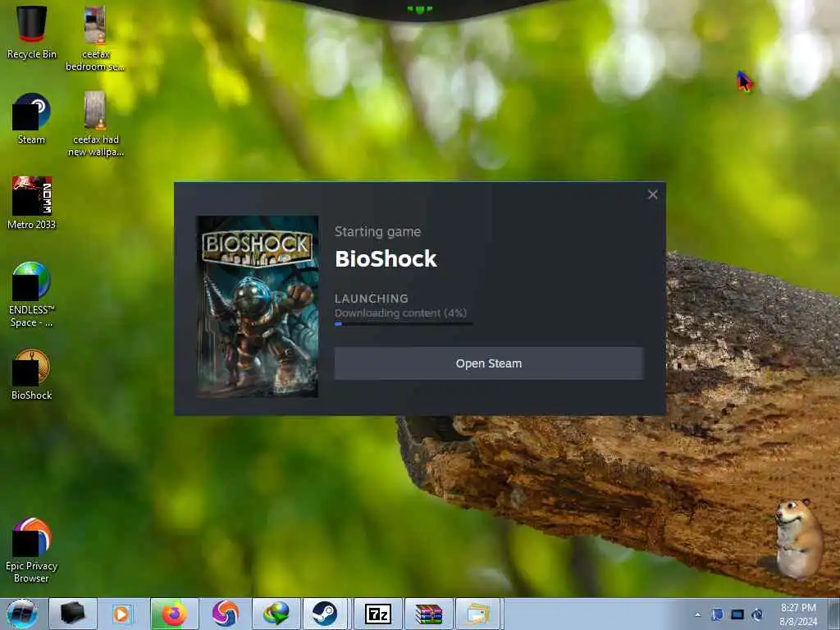
Task: Close the BioShock launch dialog
Action: 652,194
